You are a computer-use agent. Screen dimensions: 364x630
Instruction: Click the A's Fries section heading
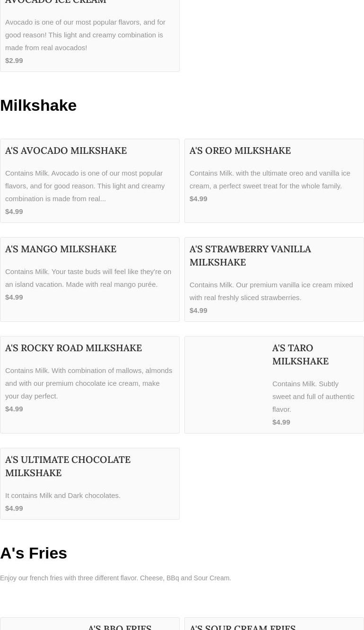point(34,553)
